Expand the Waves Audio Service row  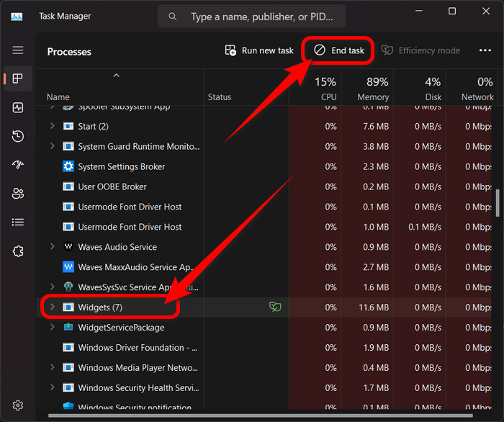click(52, 246)
